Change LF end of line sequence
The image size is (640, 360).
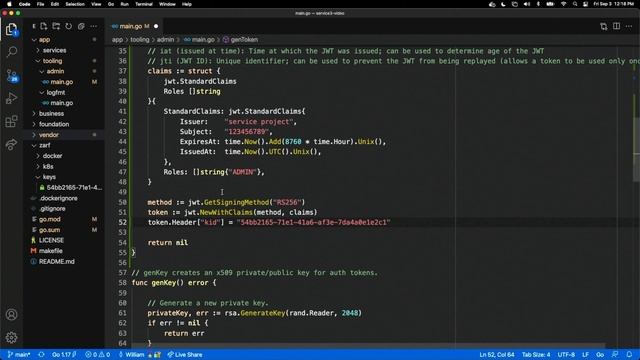tap(585, 354)
